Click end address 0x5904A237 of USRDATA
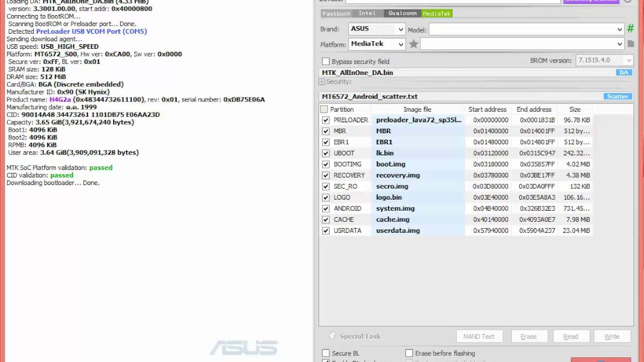The width and height of the screenshot is (644, 362). point(537,231)
